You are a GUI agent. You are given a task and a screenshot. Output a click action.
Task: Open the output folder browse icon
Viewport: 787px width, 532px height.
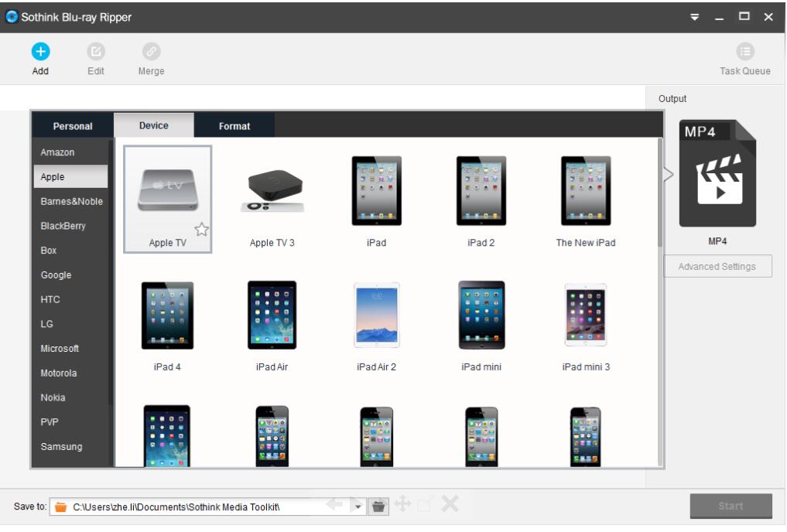tap(378, 506)
